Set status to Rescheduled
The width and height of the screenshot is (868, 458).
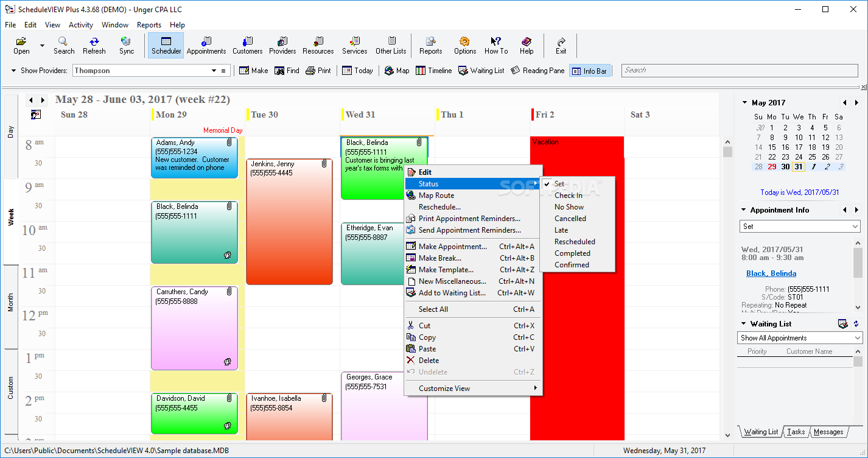point(575,242)
